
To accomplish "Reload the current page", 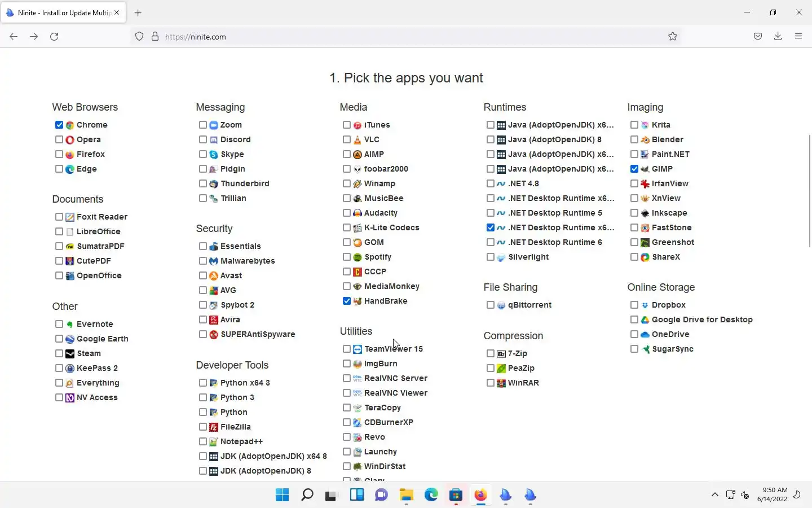I will click(x=54, y=37).
